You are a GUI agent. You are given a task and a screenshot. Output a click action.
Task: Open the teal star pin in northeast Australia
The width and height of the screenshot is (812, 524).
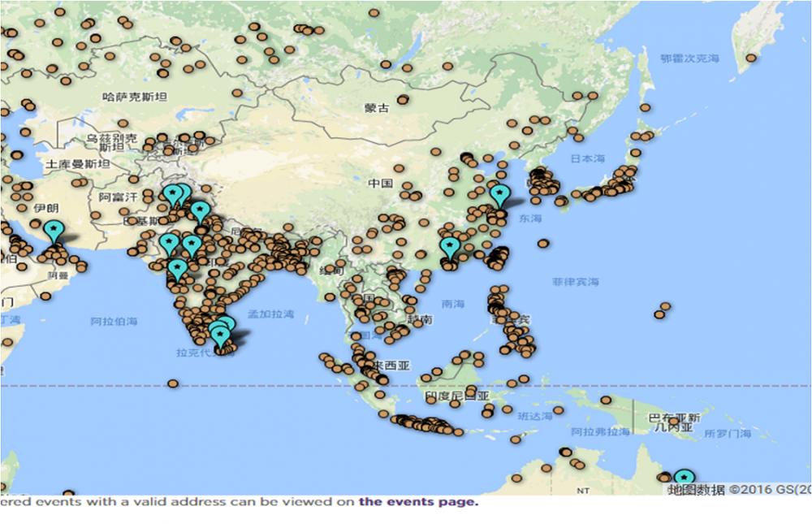(684, 477)
